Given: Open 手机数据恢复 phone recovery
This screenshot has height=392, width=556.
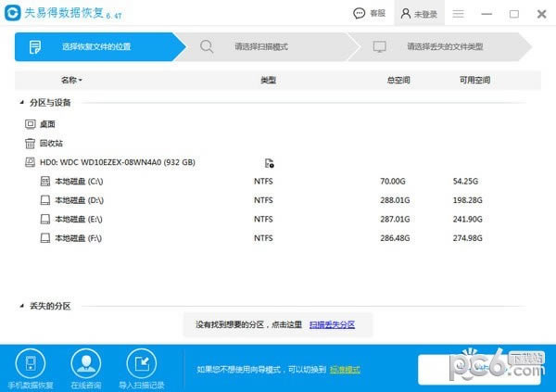Looking at the screenshot, I should pos(31,368).
